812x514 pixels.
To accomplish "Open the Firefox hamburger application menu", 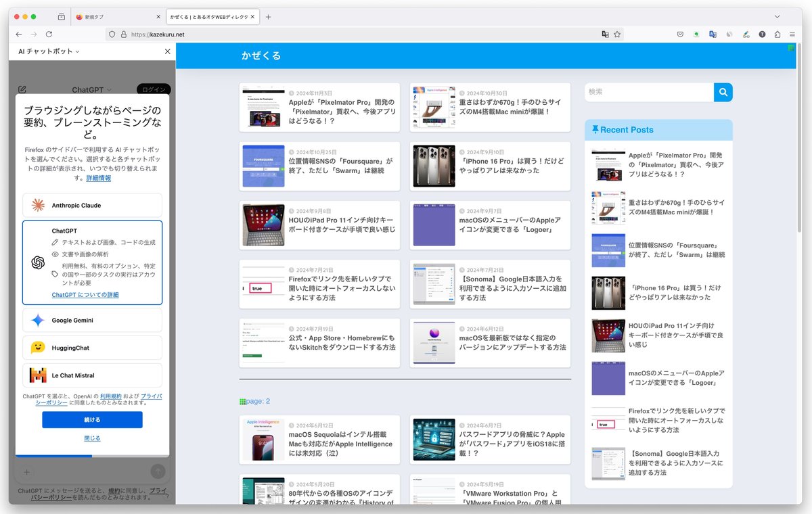I will (793, 34).
